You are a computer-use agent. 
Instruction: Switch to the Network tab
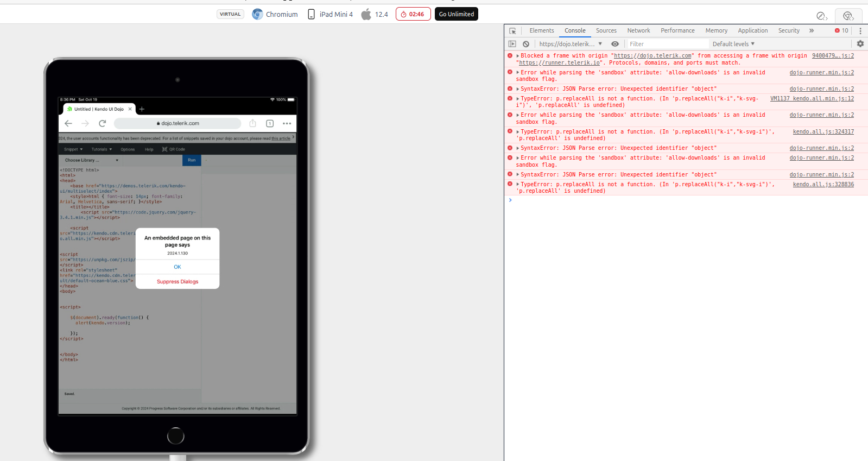(638, 31)
